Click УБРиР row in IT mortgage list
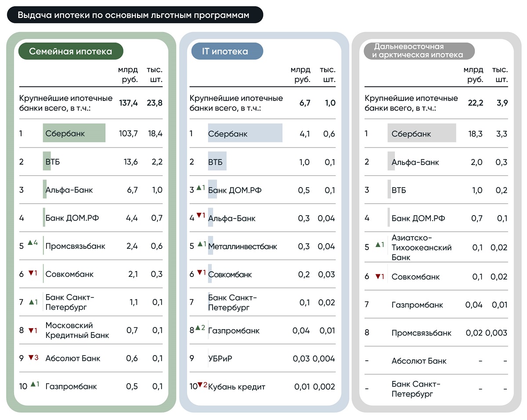The height and width of the screenshot is (420, 527). 220,359
